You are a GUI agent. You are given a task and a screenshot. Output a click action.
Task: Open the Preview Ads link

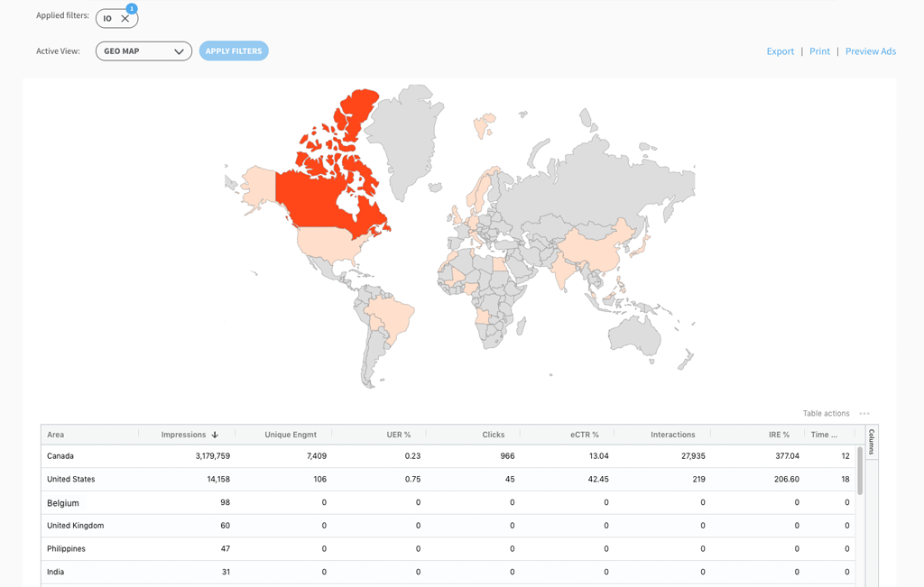[x=871, y=51]
